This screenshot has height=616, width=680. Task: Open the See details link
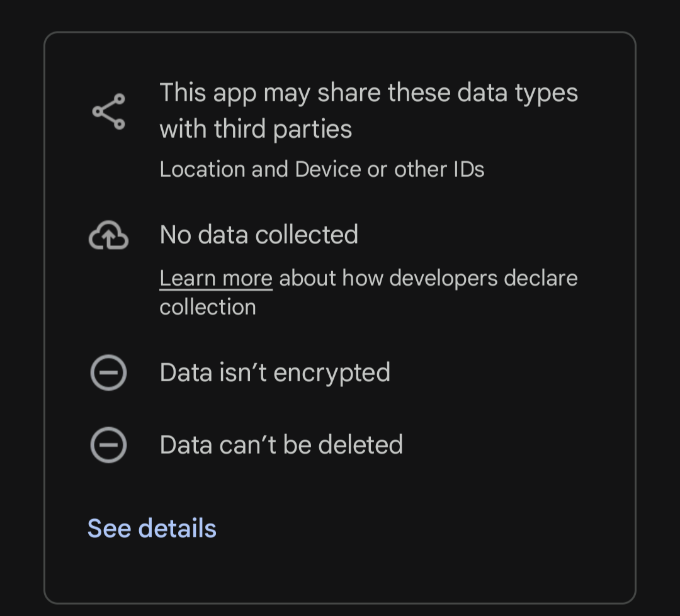point(152,528)
